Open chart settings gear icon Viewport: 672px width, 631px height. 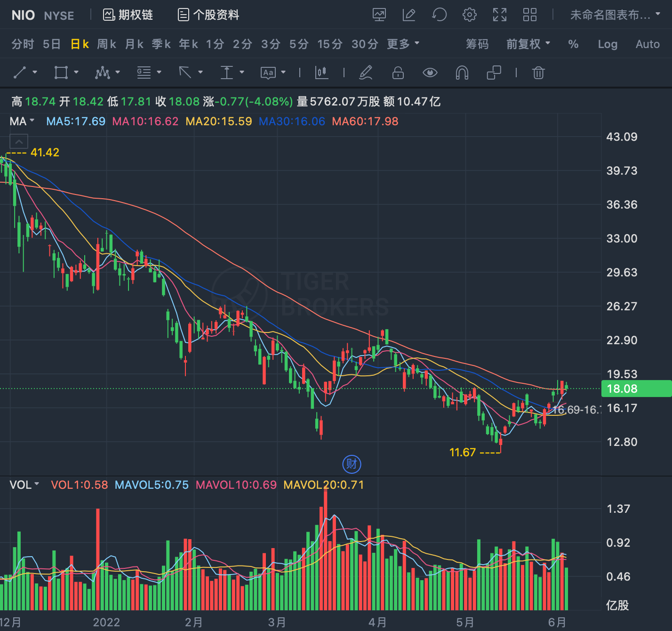(x=469, y=15)
